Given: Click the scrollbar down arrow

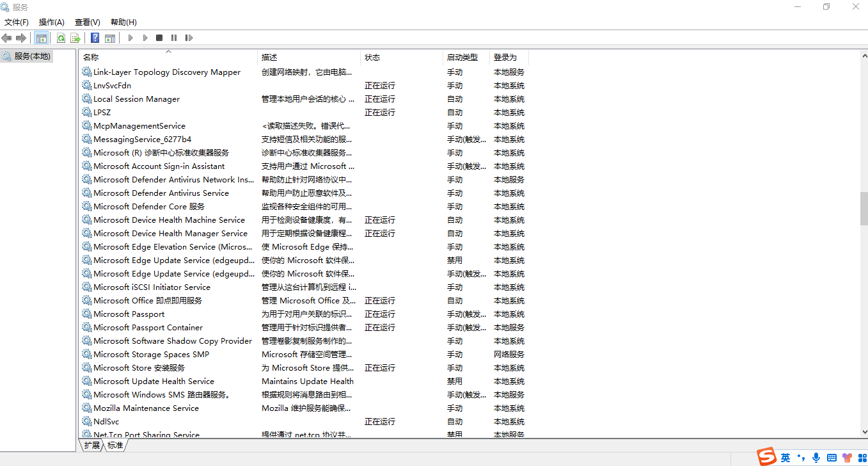Looking at the screenshot, I should (x=864, y=433).
